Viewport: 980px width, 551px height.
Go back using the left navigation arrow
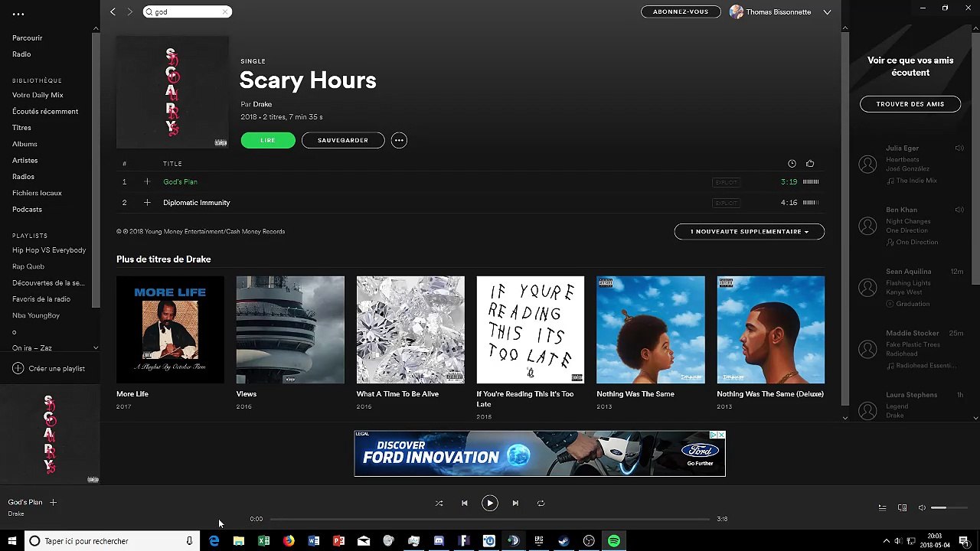point(113,11)
